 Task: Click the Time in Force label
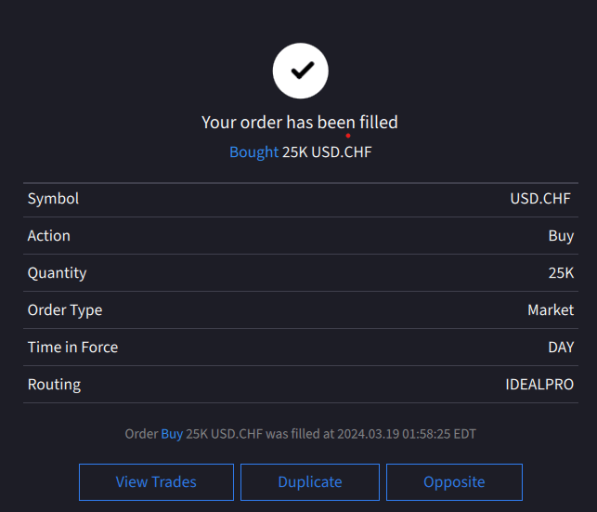73,347
